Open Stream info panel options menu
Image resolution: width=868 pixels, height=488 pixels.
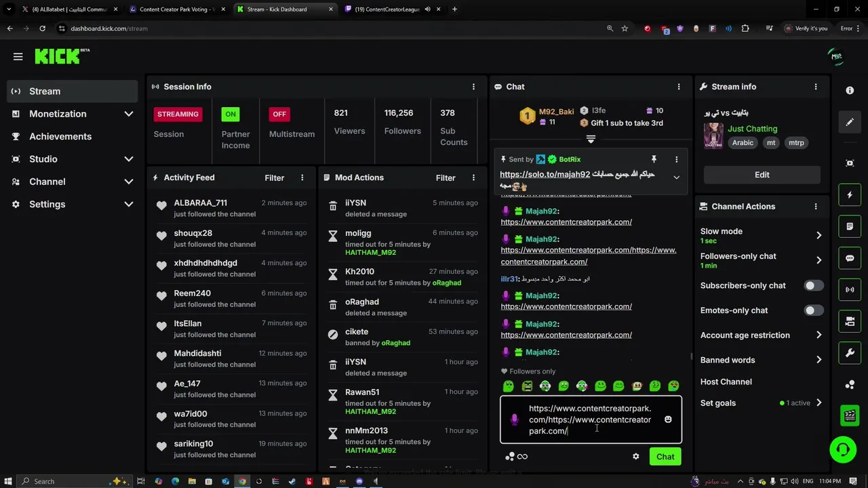pos(816,87)
